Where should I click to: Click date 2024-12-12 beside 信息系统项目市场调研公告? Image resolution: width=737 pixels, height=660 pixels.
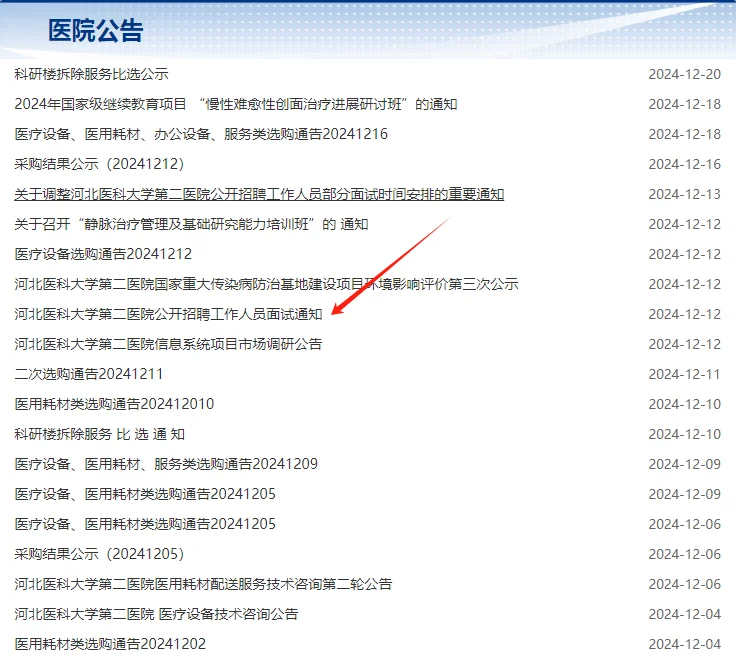point(684,344)
